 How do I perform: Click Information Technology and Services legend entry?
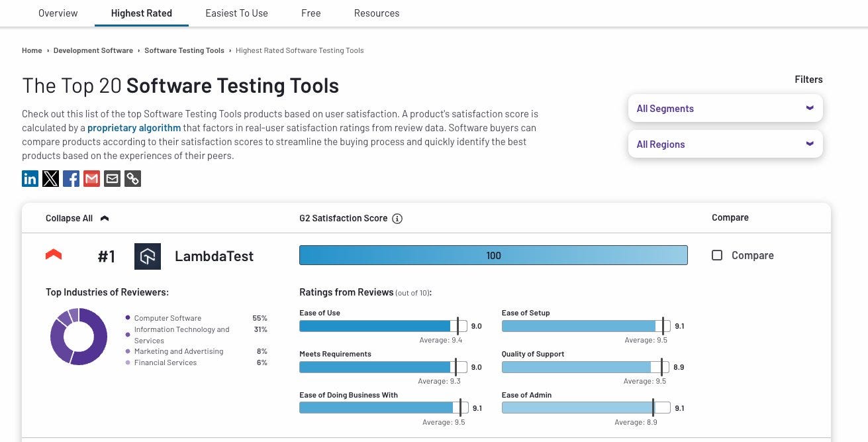tap(181, 335)
